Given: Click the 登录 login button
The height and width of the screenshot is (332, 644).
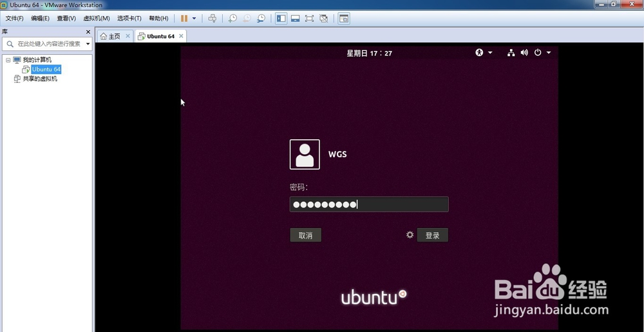Looking at the screenshot, I should [433, 235].
